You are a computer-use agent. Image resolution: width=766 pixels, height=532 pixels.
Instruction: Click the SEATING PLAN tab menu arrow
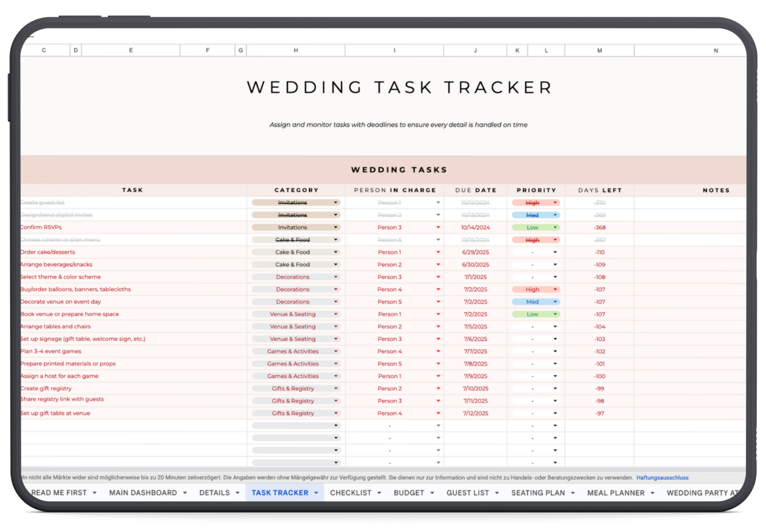[x=573, y=493]
